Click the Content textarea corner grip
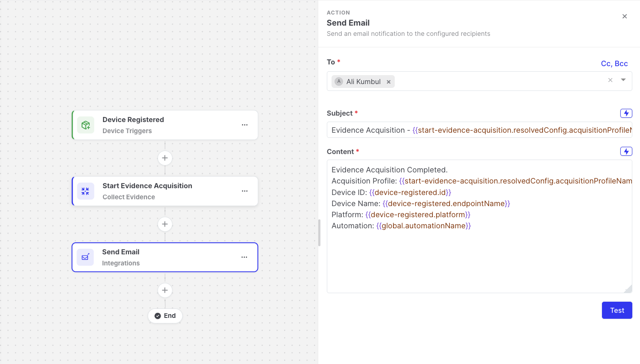The height and width of the screenshot is (364, 640). (628, 289)
